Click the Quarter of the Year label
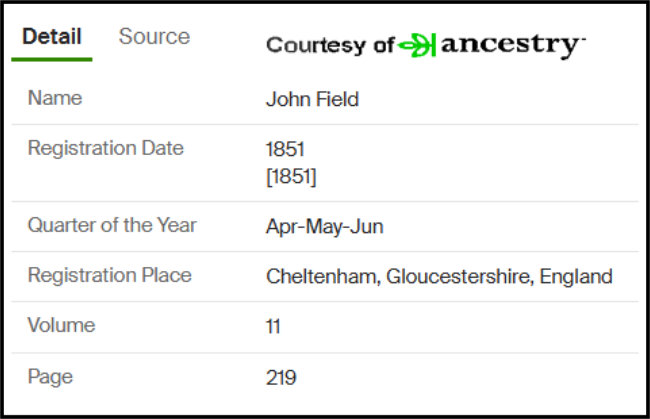Viewport: 650px width, 419px height. (x=112, y=225)
